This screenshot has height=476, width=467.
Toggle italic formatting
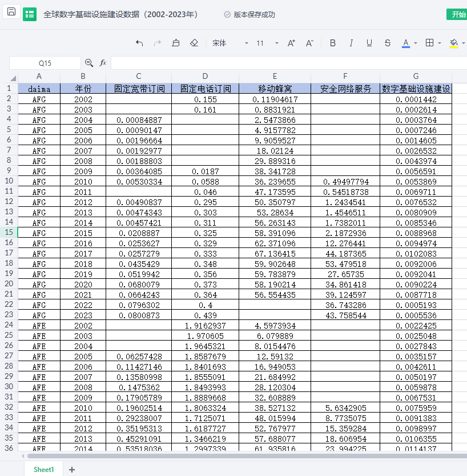pyautogui.click(x=351, y=43)
